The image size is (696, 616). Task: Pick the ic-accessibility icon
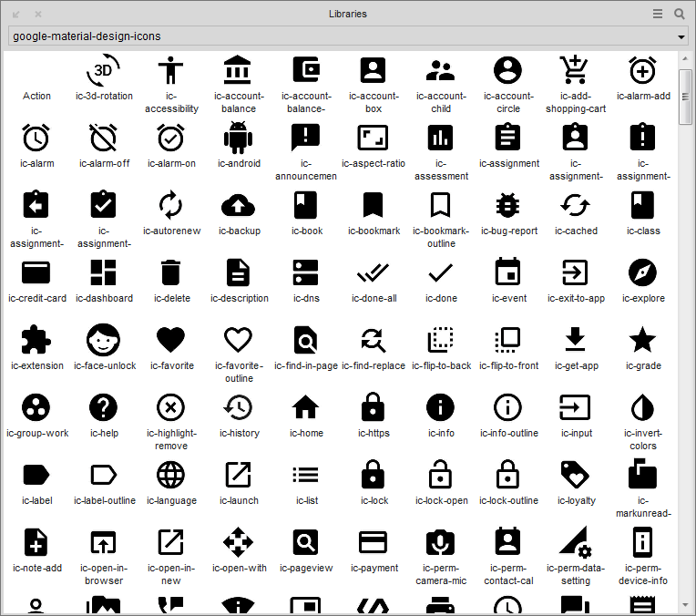coord(171,70)
